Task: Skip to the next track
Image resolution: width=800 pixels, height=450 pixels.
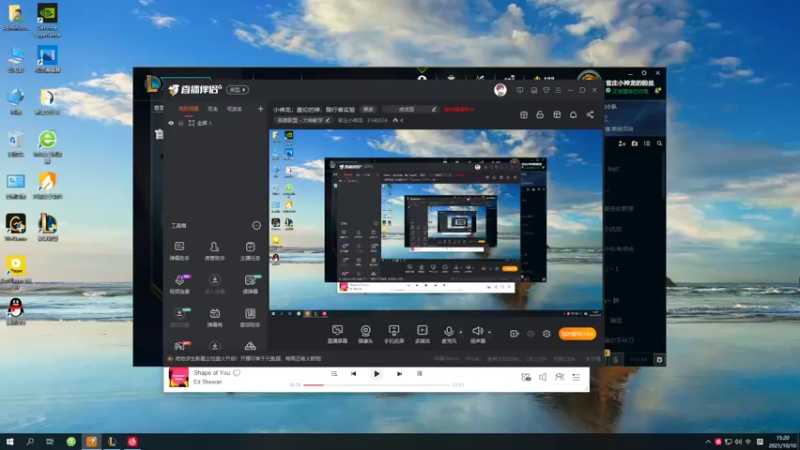Action: click(x=399, y=373)
